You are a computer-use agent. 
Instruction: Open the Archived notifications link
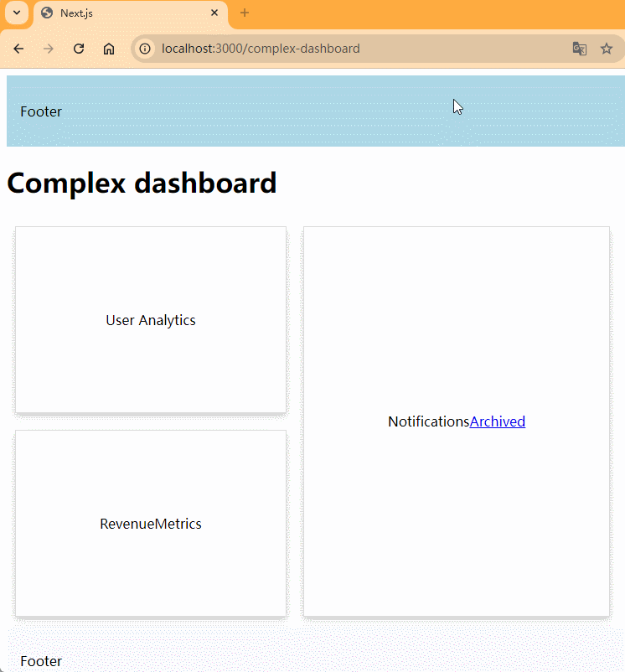click(x=498, y=421)
